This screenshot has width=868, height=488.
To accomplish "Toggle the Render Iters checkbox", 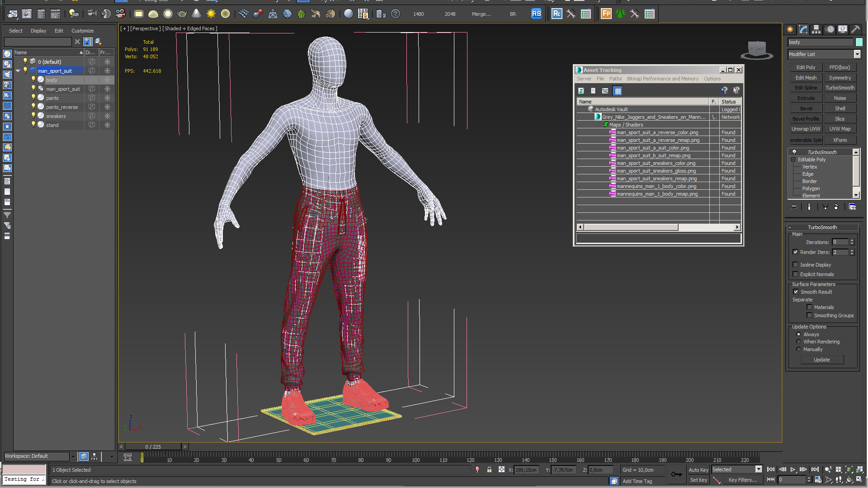I will click(x=795, y=252).
